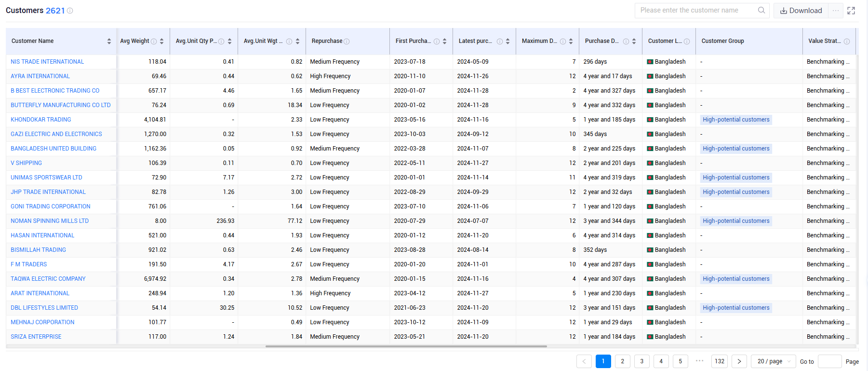The image size is (868, 371).
Task: Sort by Avg.Unit Wgt column
Action: pyautogui.click(x=297, y=41)
